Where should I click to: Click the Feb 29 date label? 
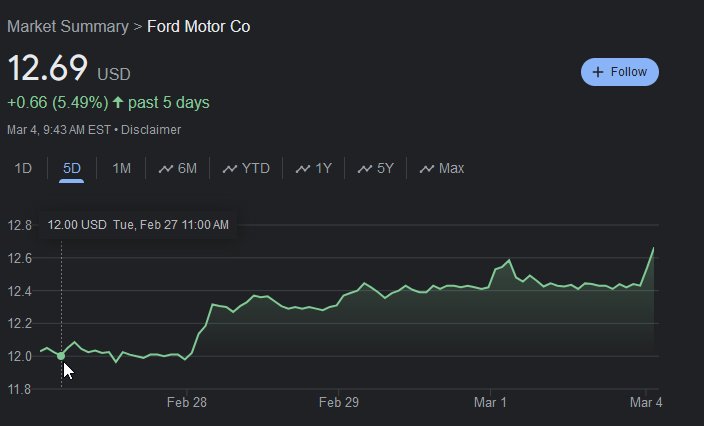click(x=339, y=402)
